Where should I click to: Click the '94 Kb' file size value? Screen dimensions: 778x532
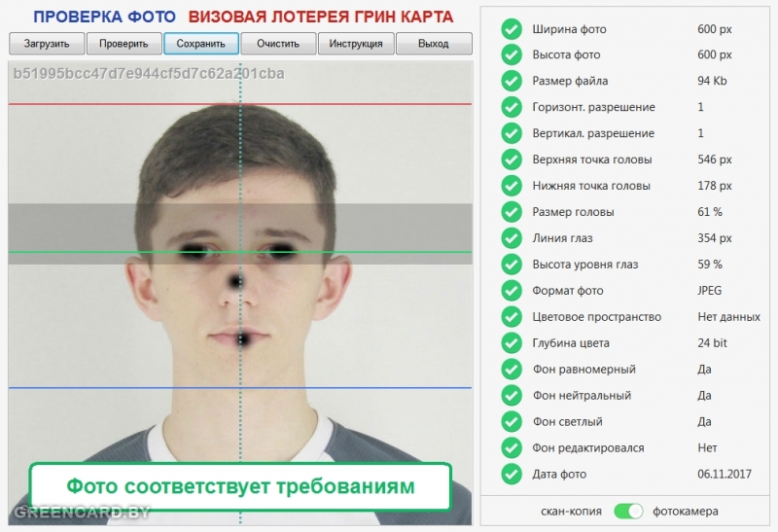712,81
